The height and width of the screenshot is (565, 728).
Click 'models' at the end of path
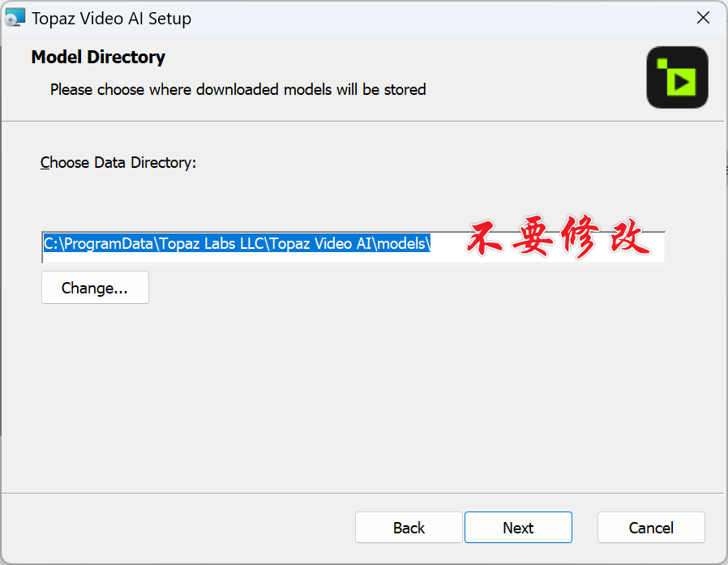401,244
